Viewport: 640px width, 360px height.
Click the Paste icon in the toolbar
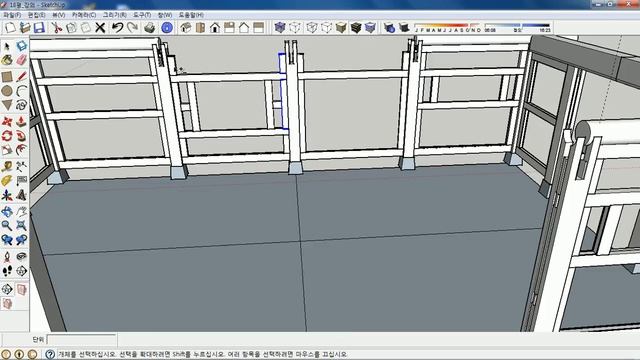[86, 28]
